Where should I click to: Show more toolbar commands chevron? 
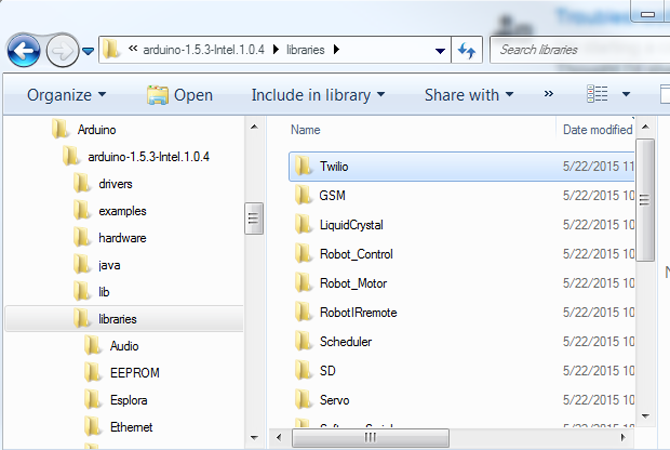(549, 94)
